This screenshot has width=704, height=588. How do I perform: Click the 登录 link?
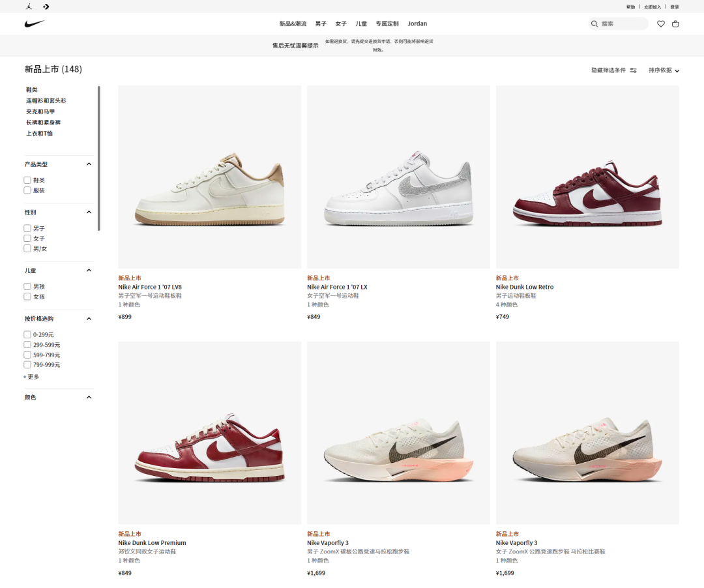point(675,7)
